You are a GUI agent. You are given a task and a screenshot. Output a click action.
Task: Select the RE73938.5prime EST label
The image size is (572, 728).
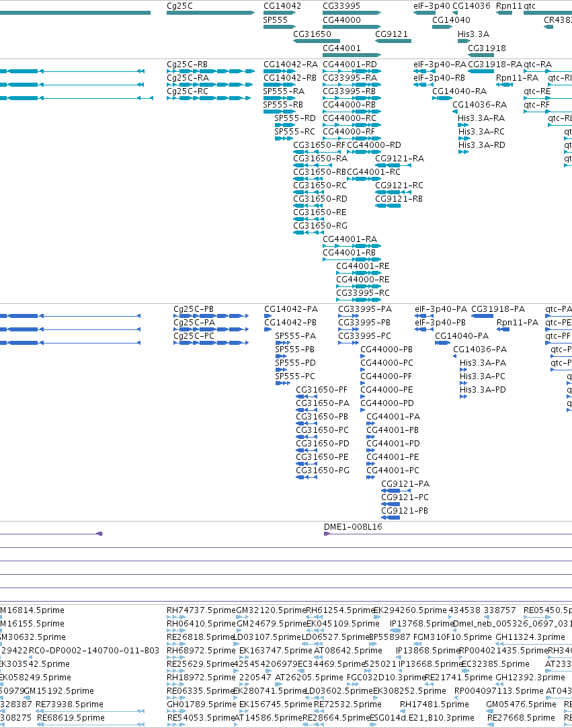70,704
